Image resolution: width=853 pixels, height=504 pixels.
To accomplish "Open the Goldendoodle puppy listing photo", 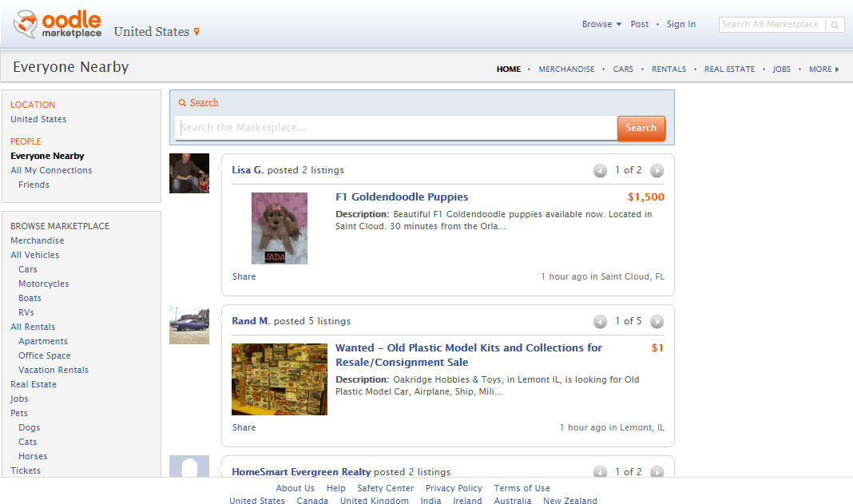I will [x=279, y=228].
